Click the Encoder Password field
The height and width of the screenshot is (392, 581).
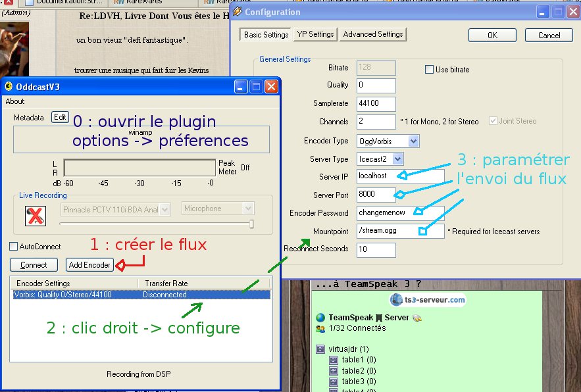coord(401,213)
